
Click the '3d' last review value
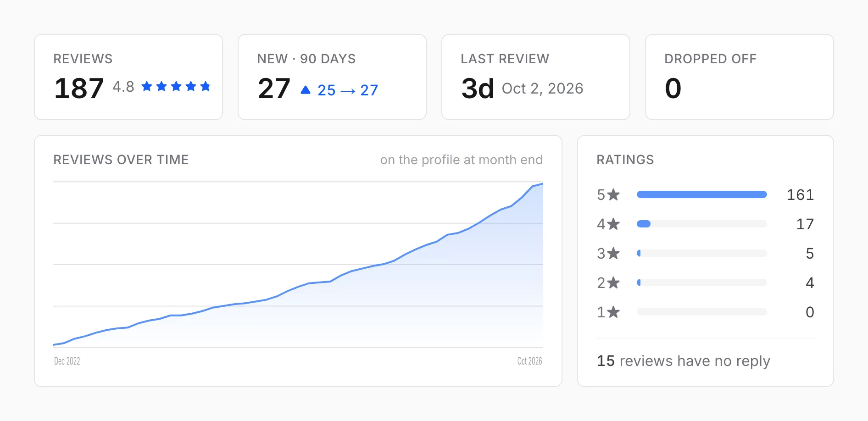(478, 88)
